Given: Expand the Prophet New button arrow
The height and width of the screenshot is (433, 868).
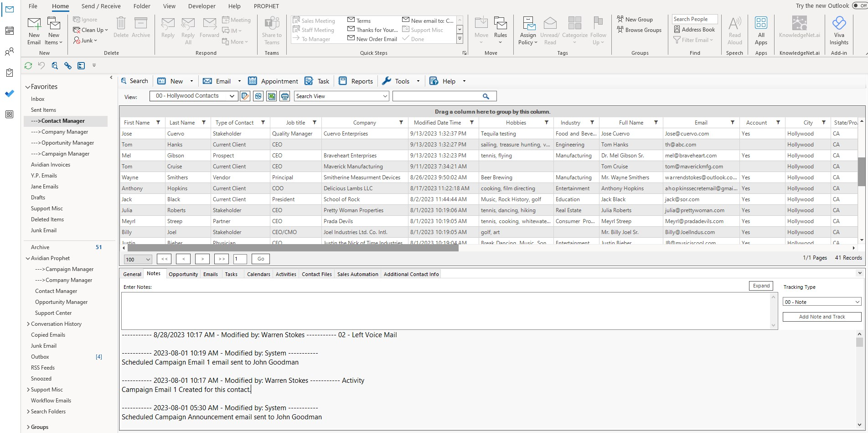Looking at the screenshot, I should click(191, 81).
